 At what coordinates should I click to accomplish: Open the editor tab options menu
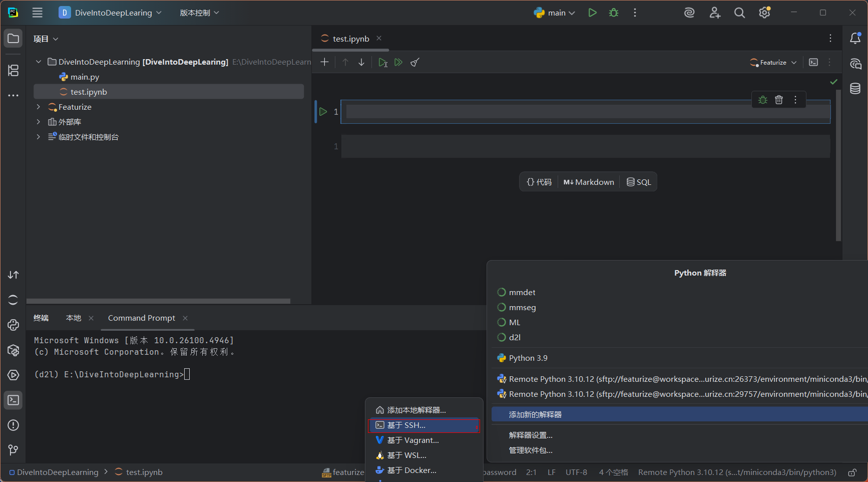830,39
